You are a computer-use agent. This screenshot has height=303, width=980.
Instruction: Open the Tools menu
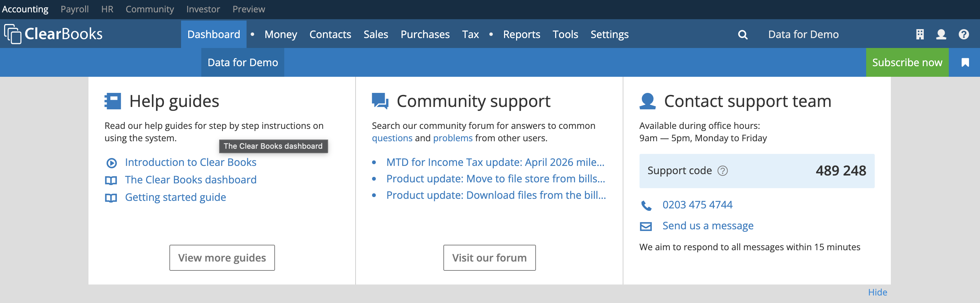[565, 34]
